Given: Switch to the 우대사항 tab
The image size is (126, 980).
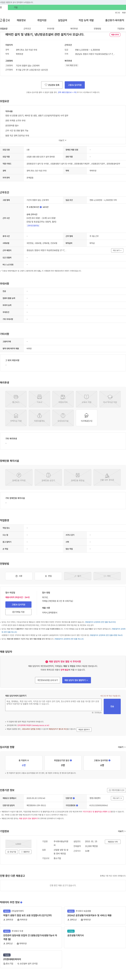Looking at the screenshot, I should point(51,29).
